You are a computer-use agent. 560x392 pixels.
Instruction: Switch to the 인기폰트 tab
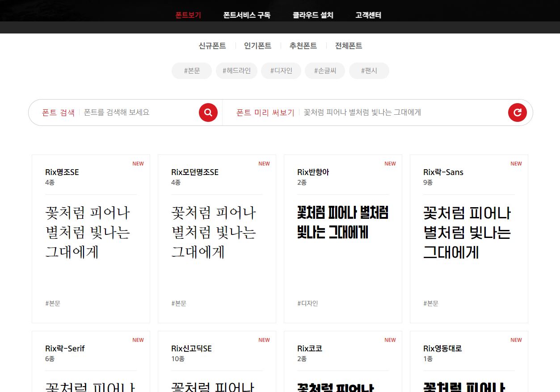coord(257,46)
